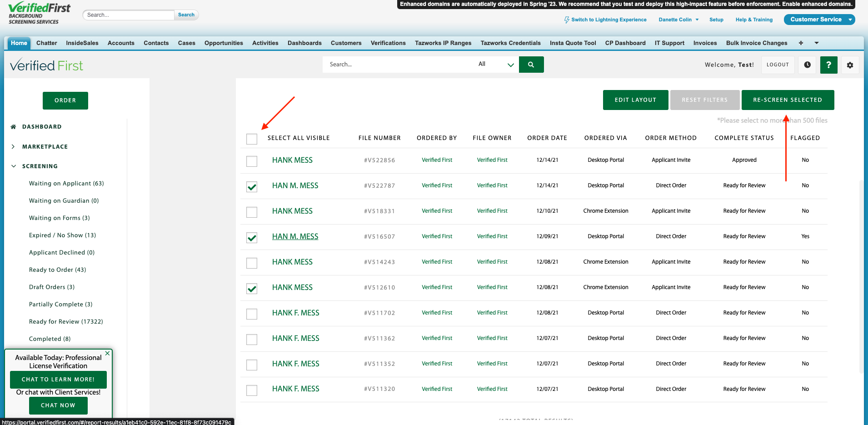This screenshot has width=868, height=425.
Task: Go to the Opportunities tab
Action: tap(224, 43)
